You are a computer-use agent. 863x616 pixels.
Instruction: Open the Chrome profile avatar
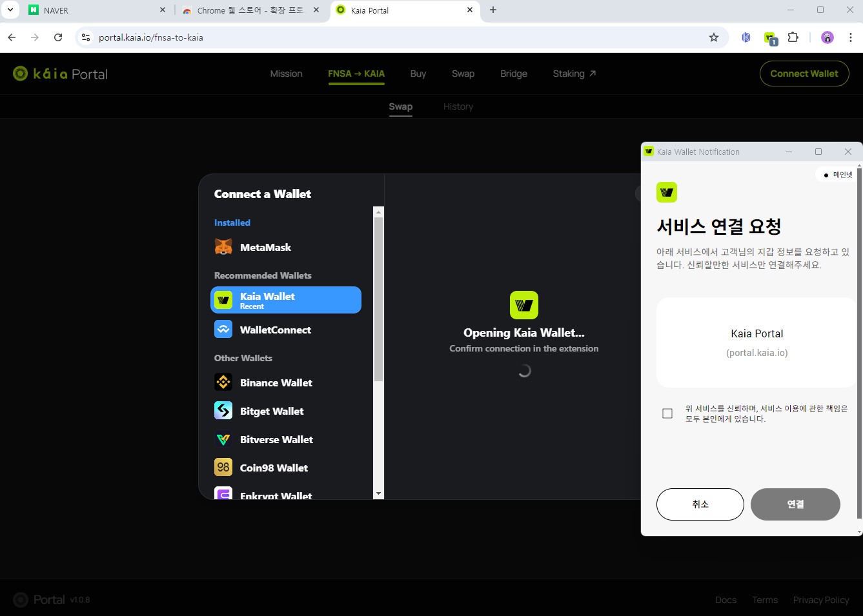[827, 37]
